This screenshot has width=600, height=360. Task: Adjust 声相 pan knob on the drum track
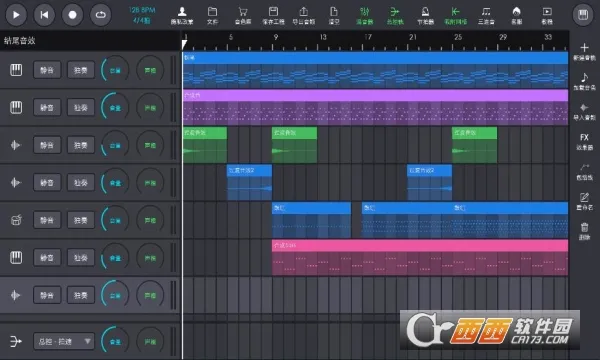[150, 220]
